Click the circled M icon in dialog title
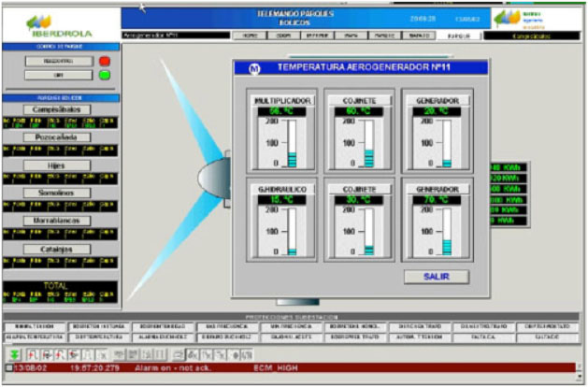This screenshot has width=588, height=387. pos(254,68)
